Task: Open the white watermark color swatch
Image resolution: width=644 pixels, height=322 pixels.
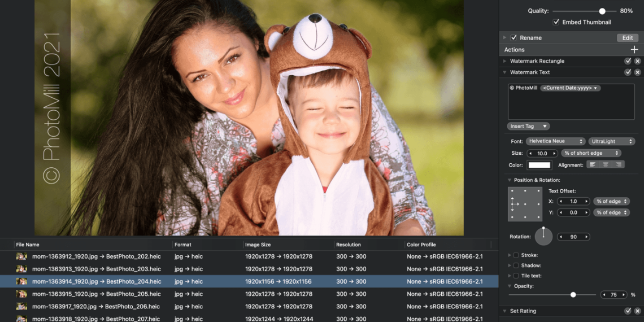Action: click(539, 165)
